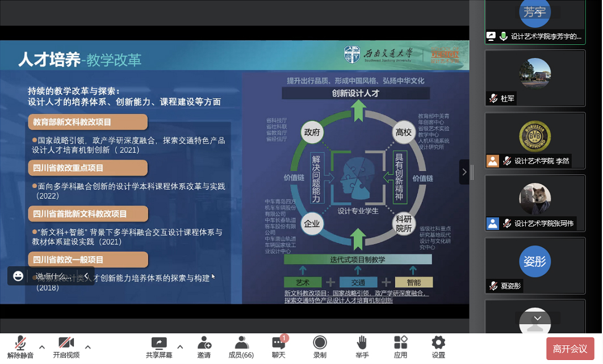
Task: Open 聊天 chat with unread badge
Action: [279, 347]
